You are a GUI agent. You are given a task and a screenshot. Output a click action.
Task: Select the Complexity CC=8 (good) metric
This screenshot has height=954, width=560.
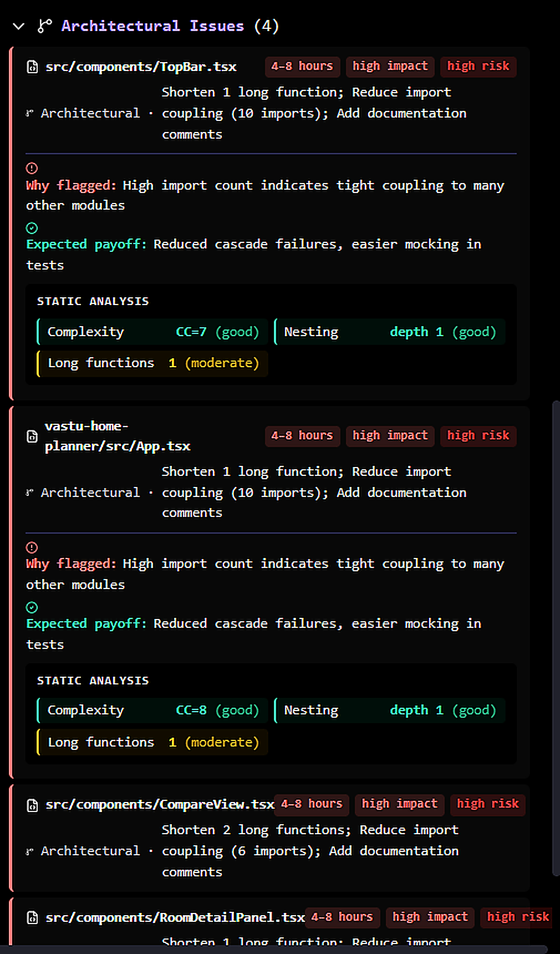click(x=152, y=711)
